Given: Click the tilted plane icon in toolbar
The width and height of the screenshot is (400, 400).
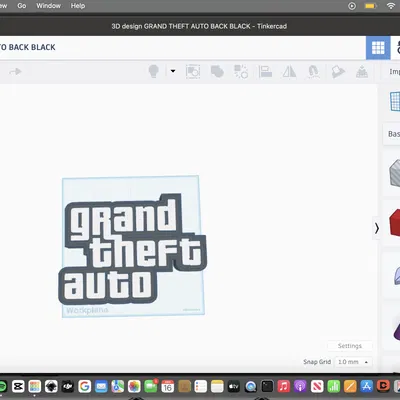Looking at the screenshot, I should point(338,71).
